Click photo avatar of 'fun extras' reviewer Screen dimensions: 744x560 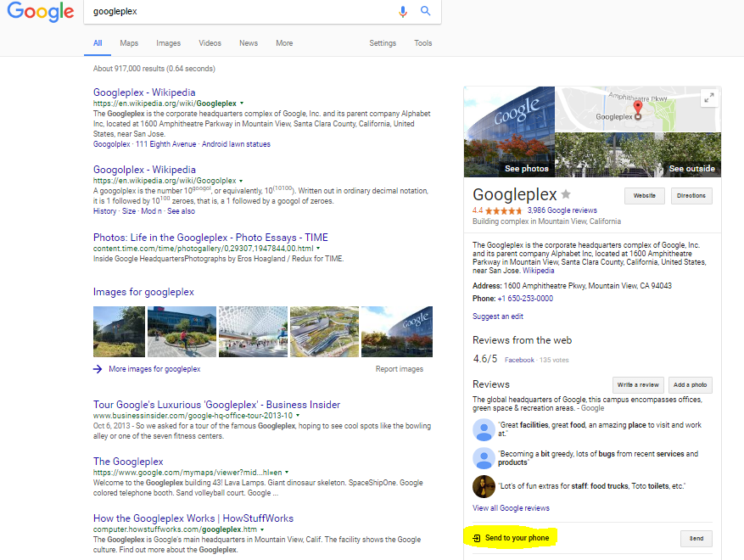(484, 486)
